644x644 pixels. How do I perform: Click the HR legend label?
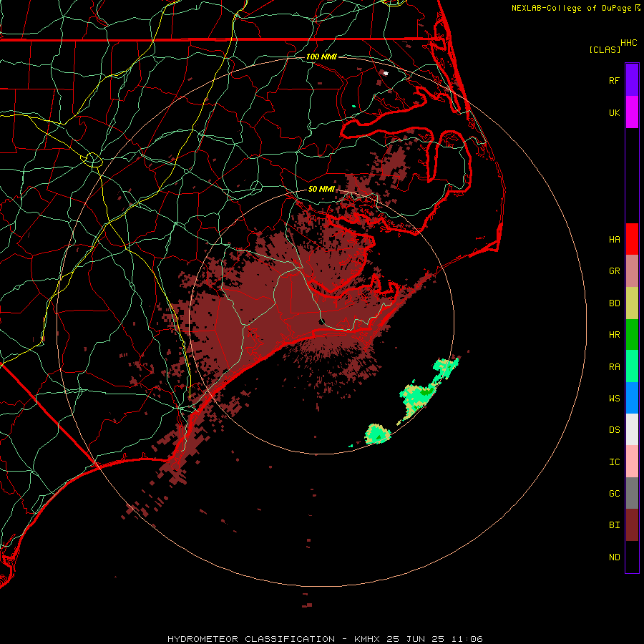pyautogui.click(x=615, y=335)
